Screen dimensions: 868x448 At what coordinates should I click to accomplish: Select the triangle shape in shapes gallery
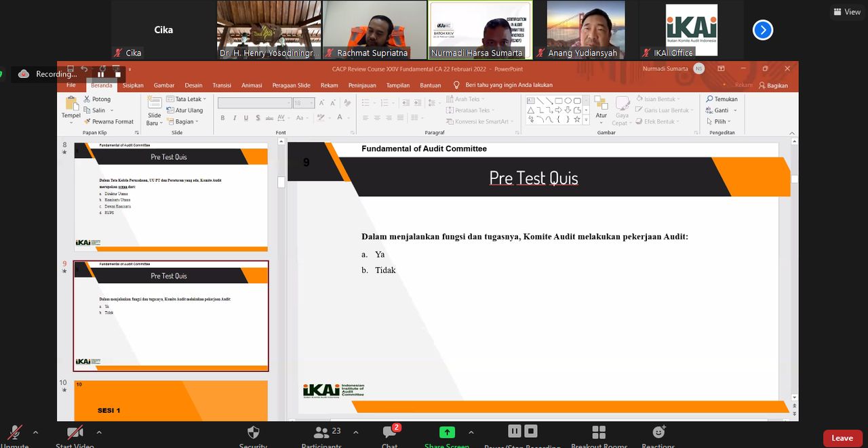click(x=531, y=110)
